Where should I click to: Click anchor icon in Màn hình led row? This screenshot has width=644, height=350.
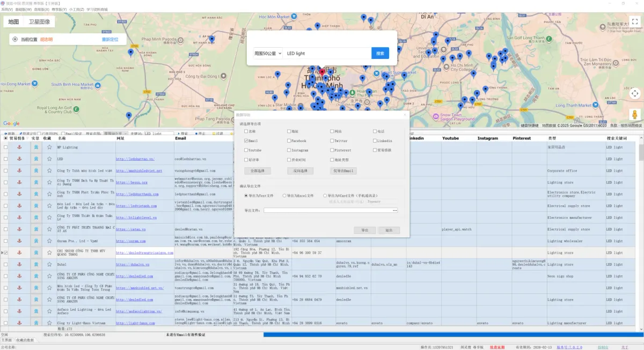click(x=20, y=288)
